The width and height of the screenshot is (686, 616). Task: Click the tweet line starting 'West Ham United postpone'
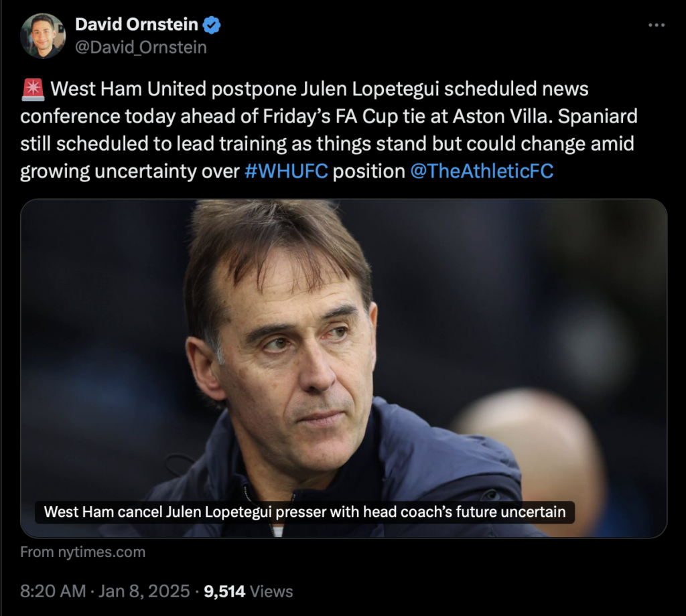click(x=320, y=89)
